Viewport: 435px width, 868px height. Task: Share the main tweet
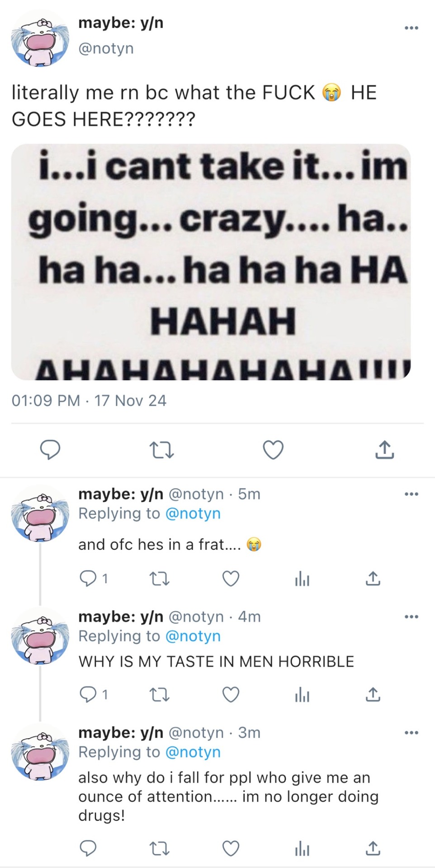coord(384,450)
